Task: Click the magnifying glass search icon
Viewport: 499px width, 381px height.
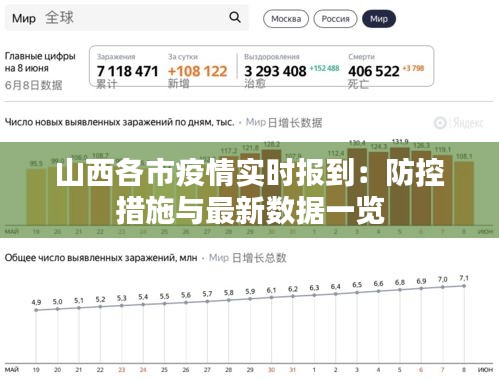Action: (x=235, y=17)
